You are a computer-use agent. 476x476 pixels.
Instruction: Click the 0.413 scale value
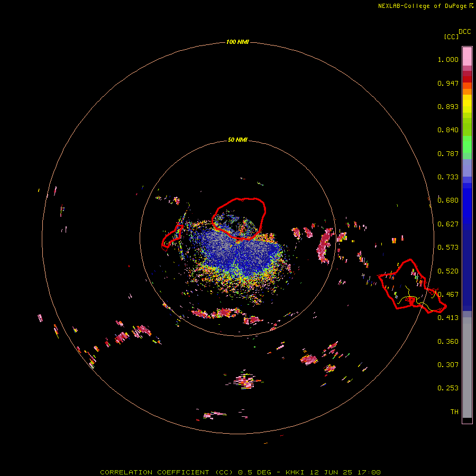(x=448, y=318)
